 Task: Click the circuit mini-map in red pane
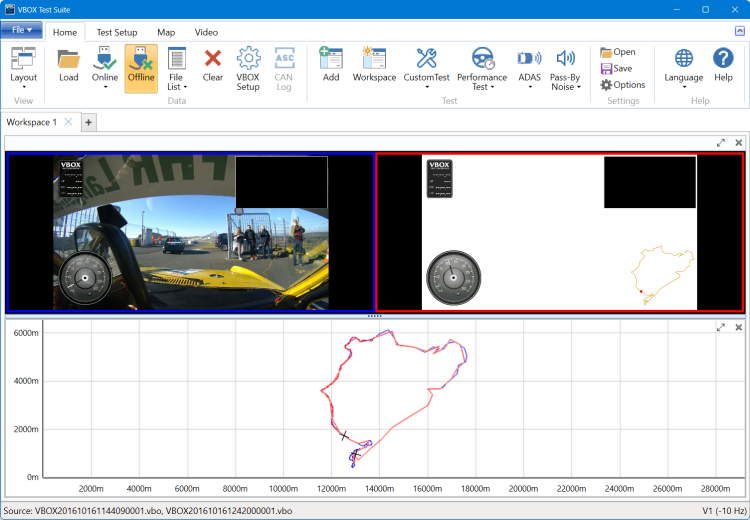662,275
